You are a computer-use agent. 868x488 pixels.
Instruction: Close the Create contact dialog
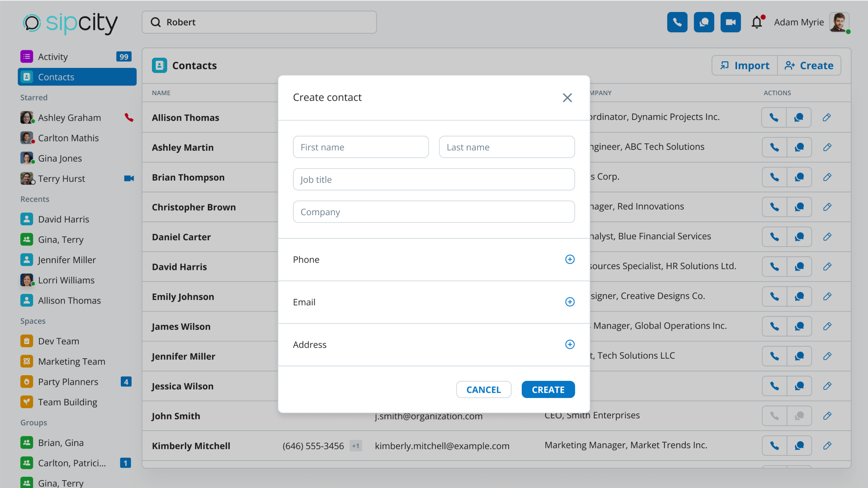pos(567,98)
